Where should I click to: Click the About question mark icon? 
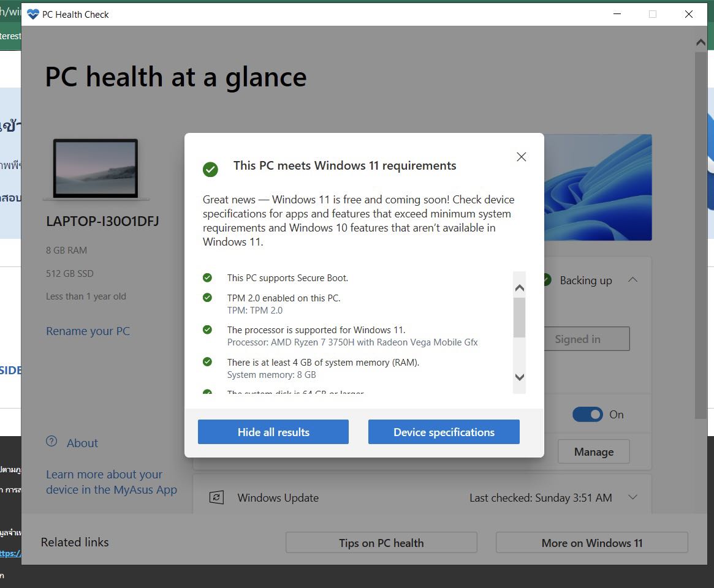click(x=51, y=441)
